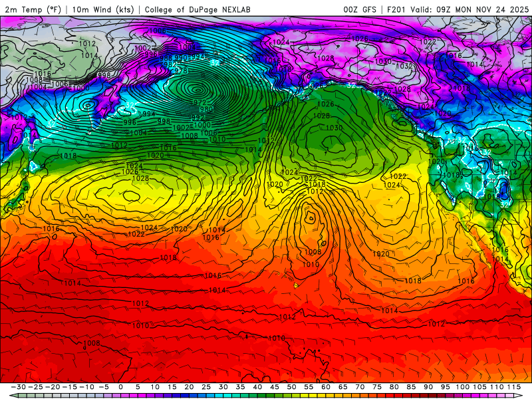Click the 988 isobar pressure label
Viewport: 532px width, 399px height.
click(x=166, y=59)
